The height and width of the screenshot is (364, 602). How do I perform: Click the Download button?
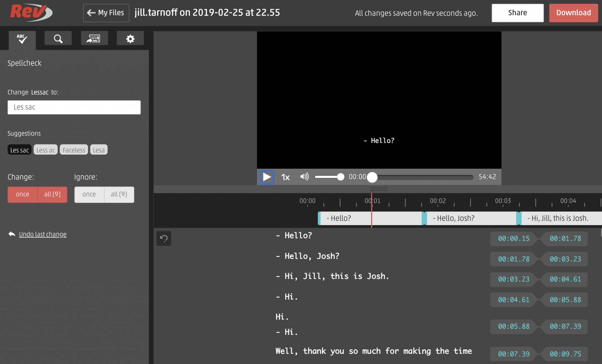tap(573, 13)
